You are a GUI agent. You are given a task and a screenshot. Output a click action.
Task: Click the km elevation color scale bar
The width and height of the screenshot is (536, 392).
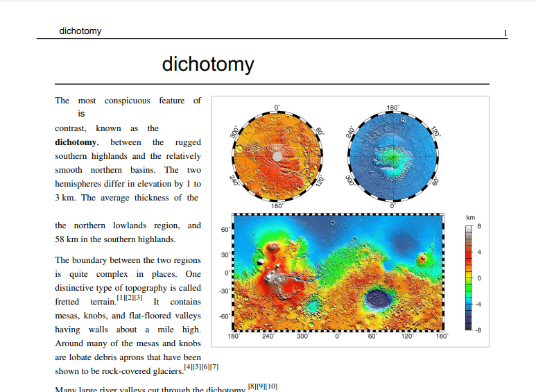pos(469,278)
